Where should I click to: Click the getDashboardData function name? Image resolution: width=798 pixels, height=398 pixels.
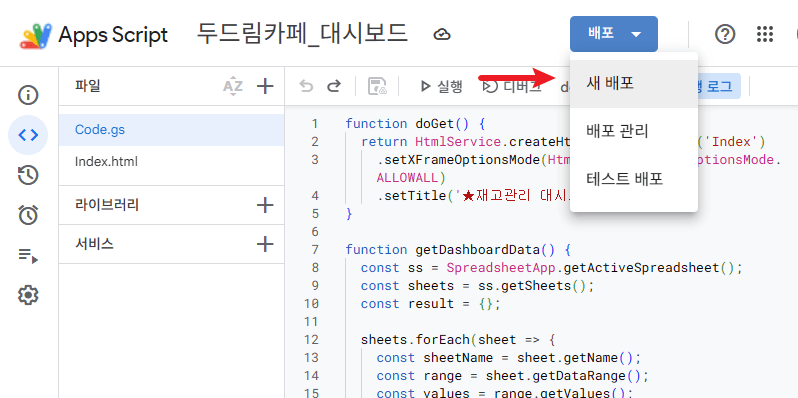477,250
